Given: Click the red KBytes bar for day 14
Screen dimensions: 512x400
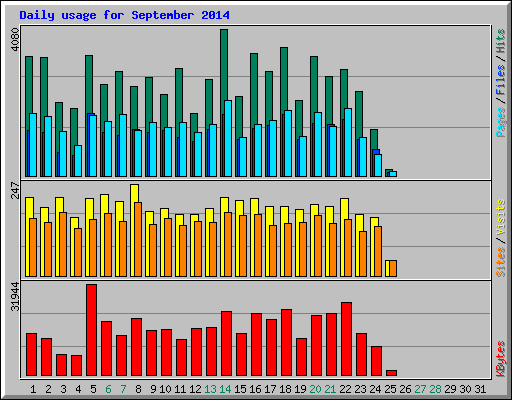Looking at the screenshot, I should pyautogui.click(x=226, y=344).
